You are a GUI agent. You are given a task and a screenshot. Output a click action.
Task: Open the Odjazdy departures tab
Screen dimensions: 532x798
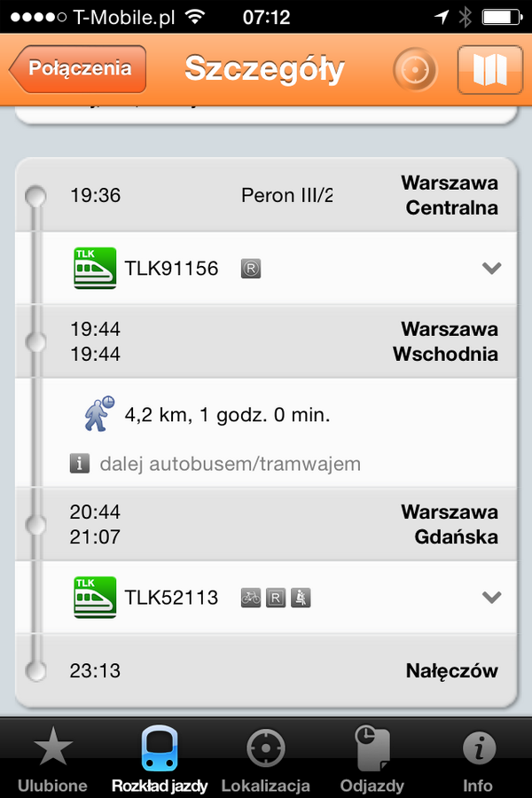coord(372,758)
